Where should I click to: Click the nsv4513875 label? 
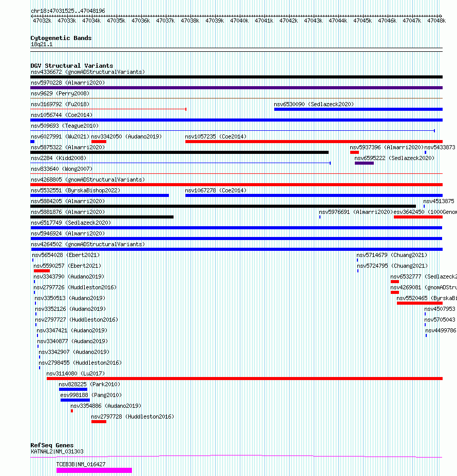tap(439, 201)
